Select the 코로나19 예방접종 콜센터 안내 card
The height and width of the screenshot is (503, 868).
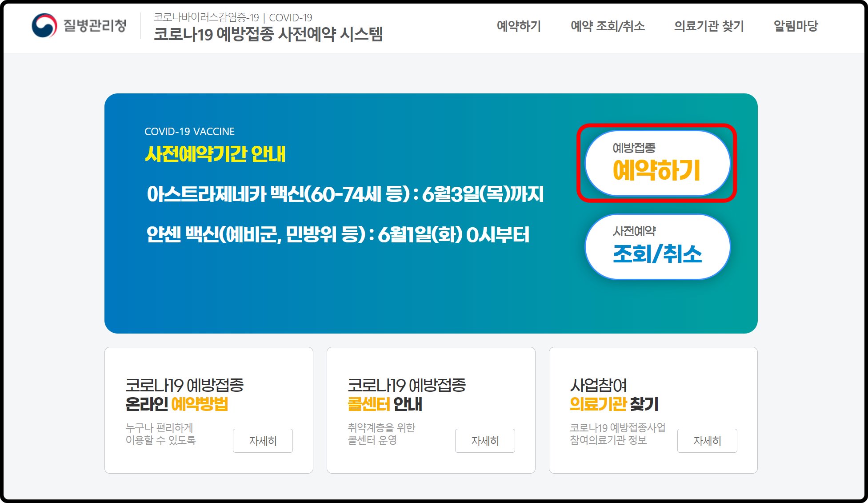click(431, 410)
